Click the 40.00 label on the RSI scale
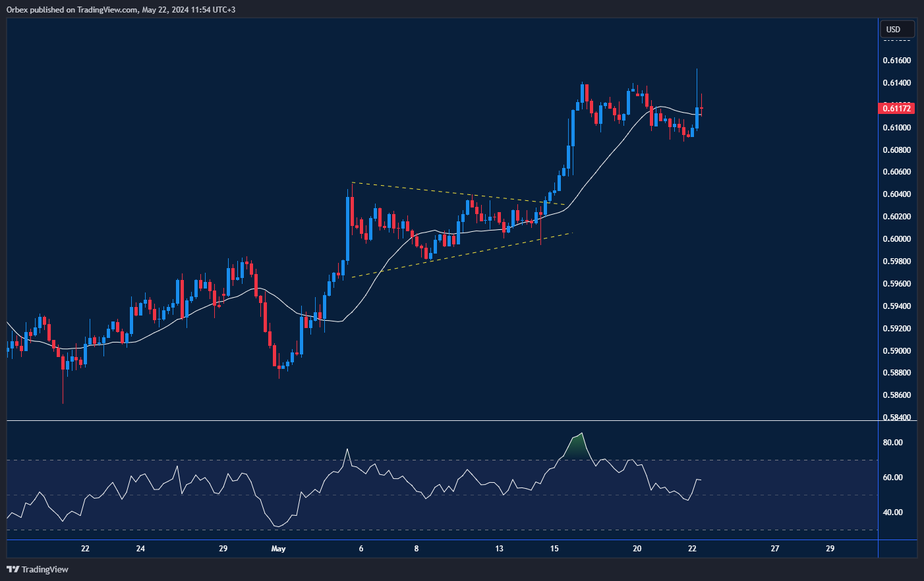The image size is (924, 581). click(x=892, y=512)
